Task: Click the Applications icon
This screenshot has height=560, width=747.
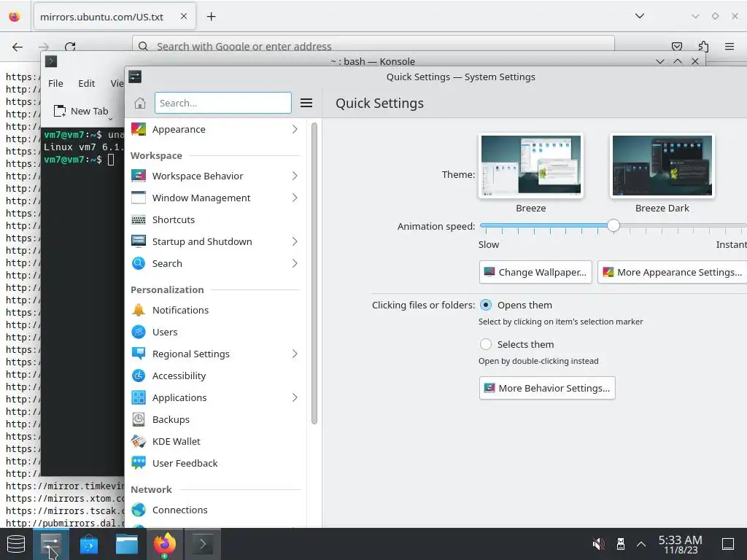Action: 139,398
